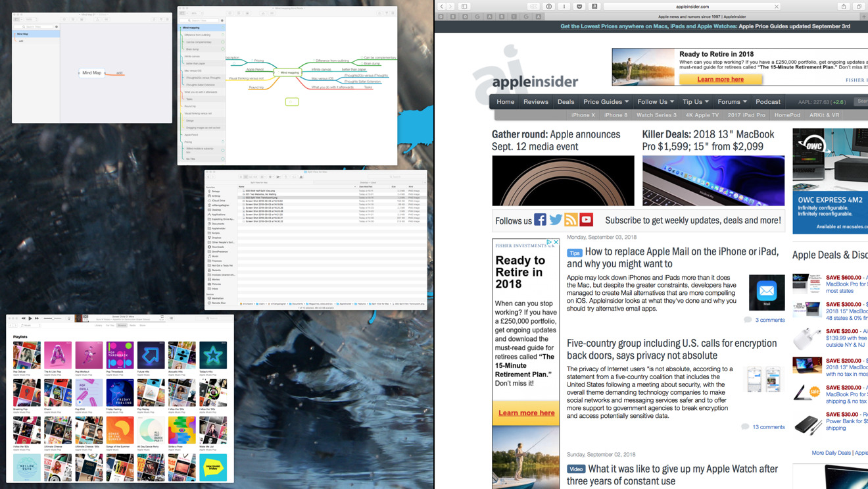Click the Gather round Apple event headline
Viewport: 868px width, 489px height.
[556, 140]
